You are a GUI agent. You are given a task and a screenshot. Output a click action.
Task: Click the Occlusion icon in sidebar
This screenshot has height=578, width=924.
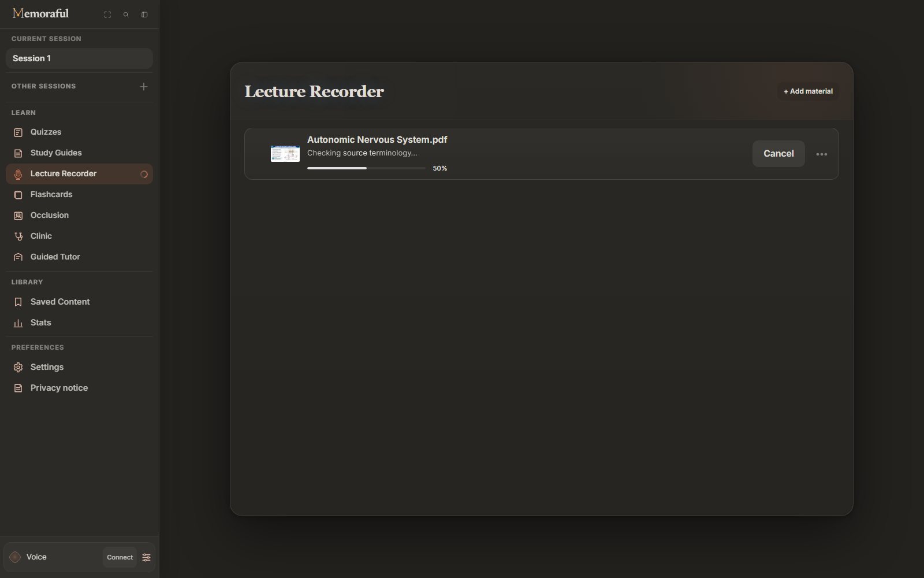(18, 216)
